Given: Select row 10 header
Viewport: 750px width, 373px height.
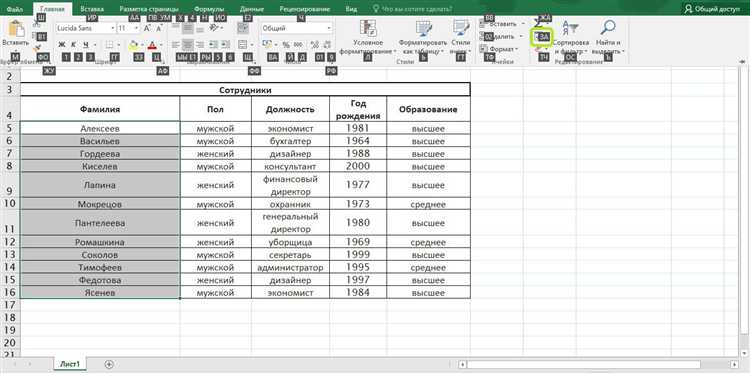Looking at the screenshot, I should pyautogui.click(x=10, y=204).
